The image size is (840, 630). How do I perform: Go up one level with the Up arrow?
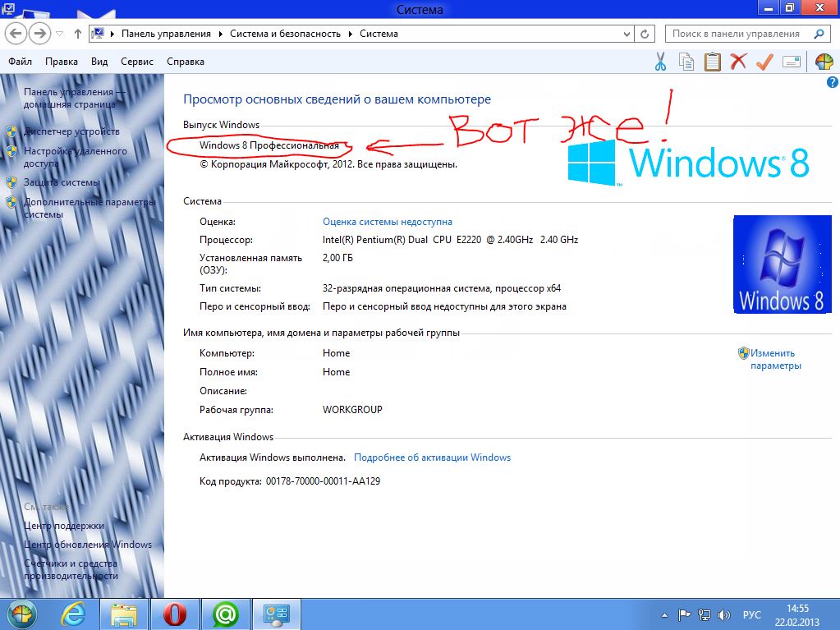pos(78,34)
